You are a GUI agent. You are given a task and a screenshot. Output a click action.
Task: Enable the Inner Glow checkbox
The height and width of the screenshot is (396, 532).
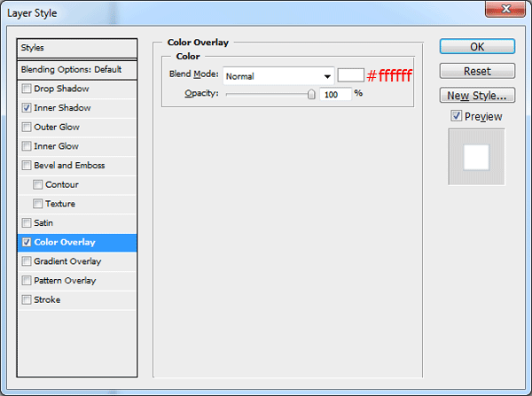point(27,146)
